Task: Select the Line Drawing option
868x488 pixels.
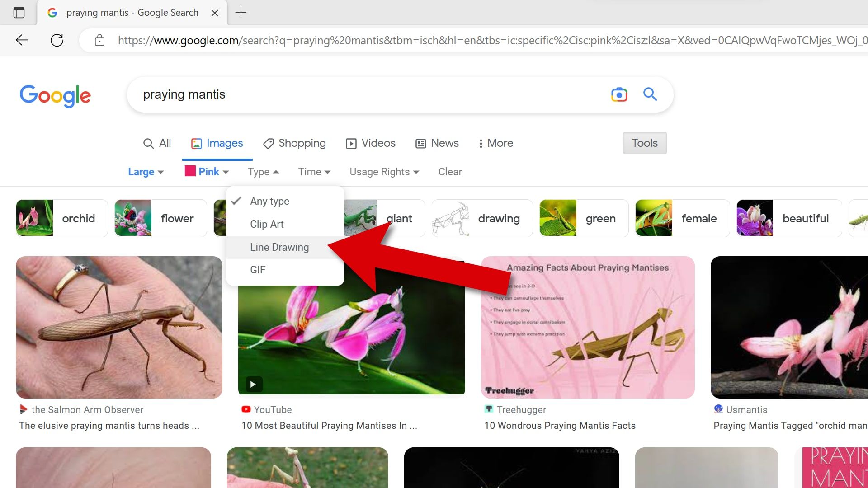Action: [x=279, y=247]
